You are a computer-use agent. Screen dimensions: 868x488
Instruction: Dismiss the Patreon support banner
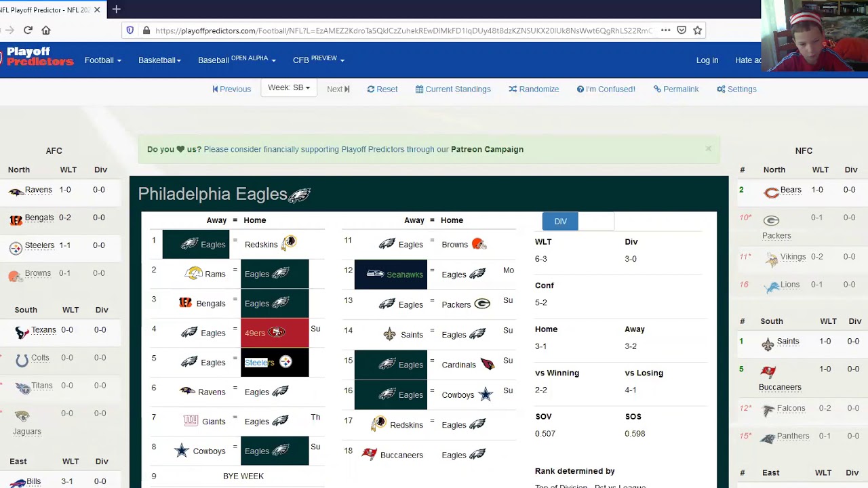point(708,148)
